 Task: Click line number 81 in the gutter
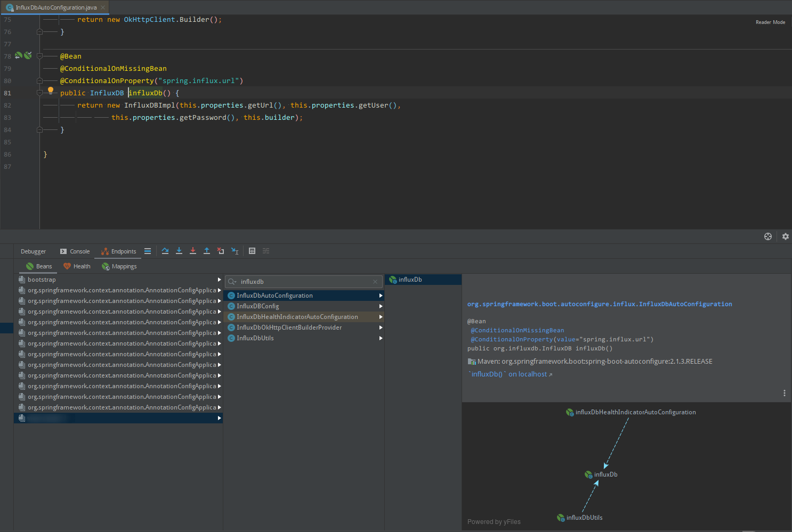click(x=7, y=93)
